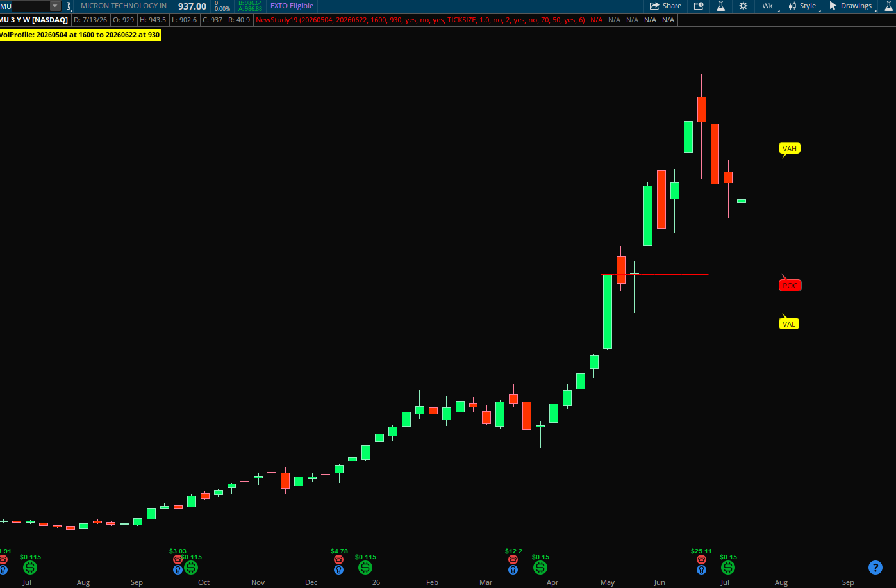This screenshot has width=896, height=588.
Task: Open studies via the flask icon beside the gear
Action: click(720, 6)
